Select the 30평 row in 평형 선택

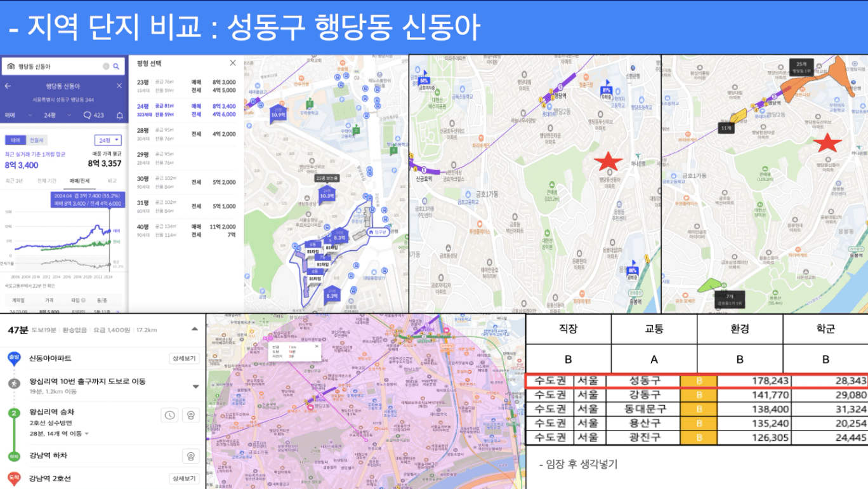click(187, 182)
